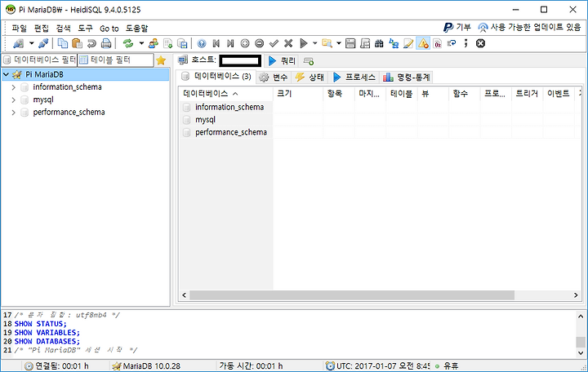The height and width of the screenshot is (372, 588).
Task: Sort by the 데이터베이스 column header
Action: (x=226, y=94)
